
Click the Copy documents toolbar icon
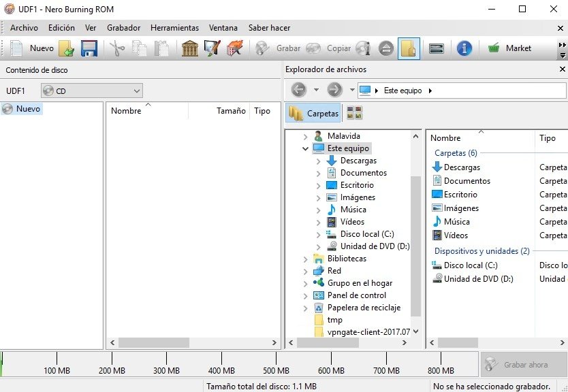[140, 48]
